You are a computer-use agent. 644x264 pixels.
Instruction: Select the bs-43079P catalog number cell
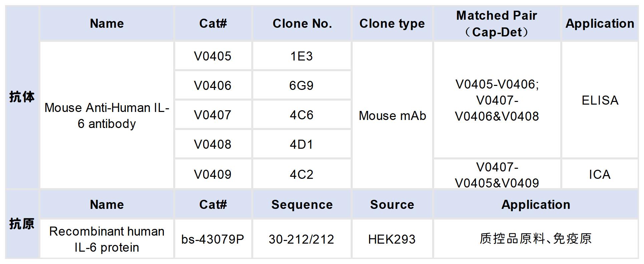point(213,239)
